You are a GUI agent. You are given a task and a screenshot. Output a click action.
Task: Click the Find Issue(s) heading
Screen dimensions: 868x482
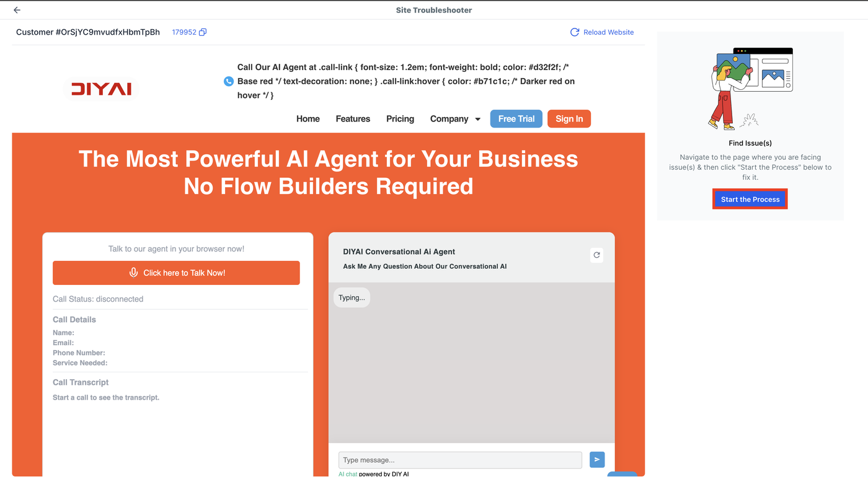click(x=750, y=143)
